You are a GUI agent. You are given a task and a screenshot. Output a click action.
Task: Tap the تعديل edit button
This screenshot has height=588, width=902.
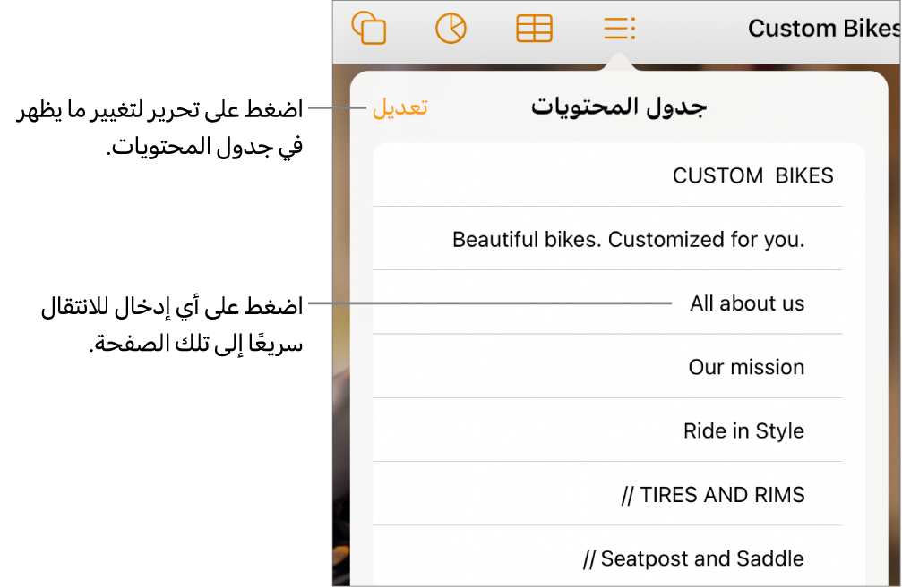(400, 107)
